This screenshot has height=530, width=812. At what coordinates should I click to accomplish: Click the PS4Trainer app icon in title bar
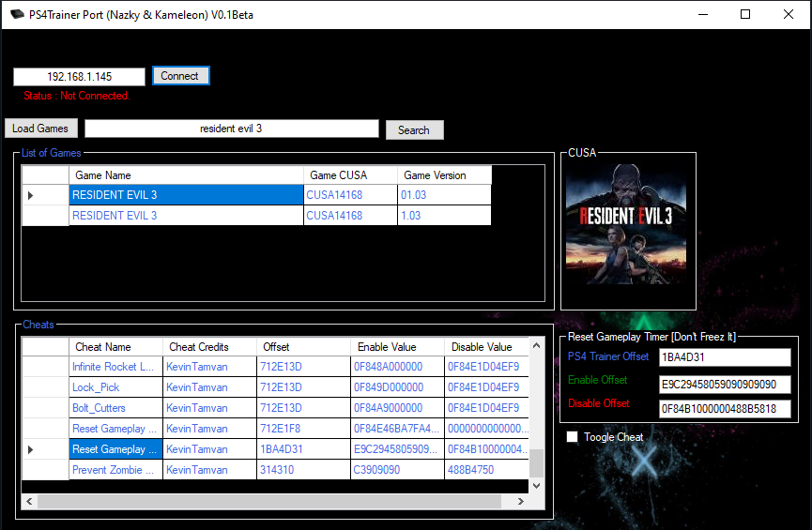point(17,14)
